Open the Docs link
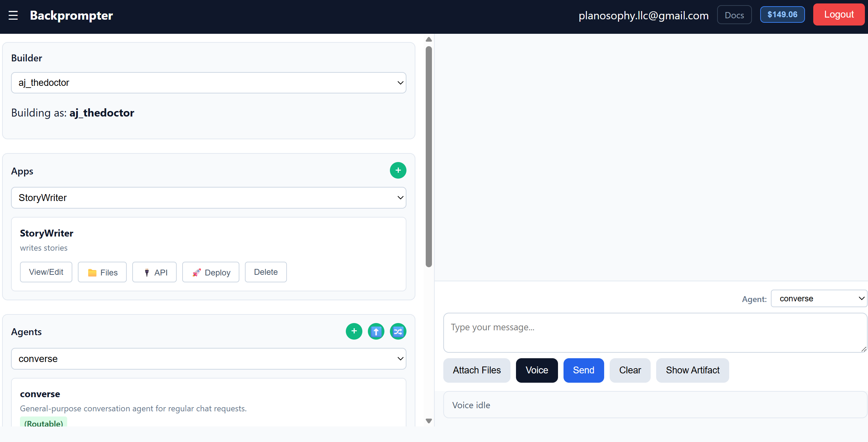Image resolution: width=868 pixels, height=442 pixels. [734, 15]
